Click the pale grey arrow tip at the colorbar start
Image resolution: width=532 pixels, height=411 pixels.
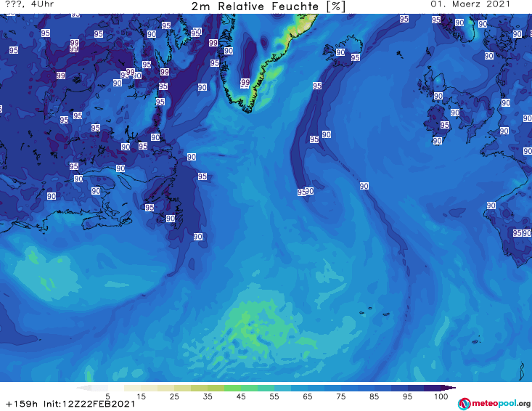(x=83, y=388)
